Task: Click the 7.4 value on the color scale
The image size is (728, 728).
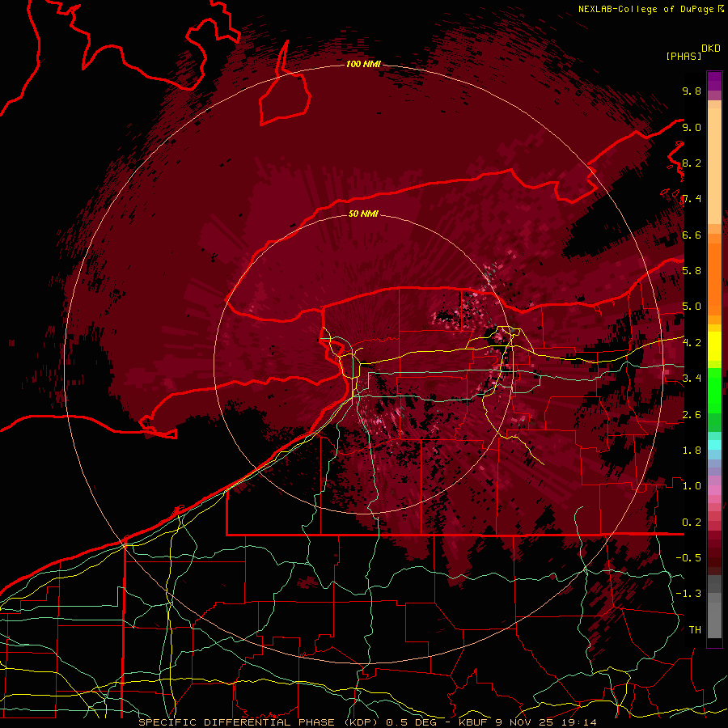Action: pyautogui.click(x=692, y=199)
